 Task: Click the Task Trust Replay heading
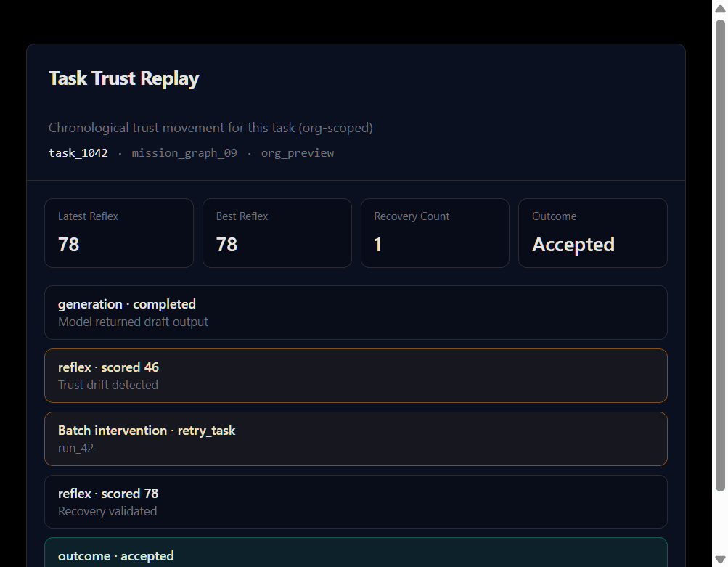pyautogui.click(x=123, y=78)
